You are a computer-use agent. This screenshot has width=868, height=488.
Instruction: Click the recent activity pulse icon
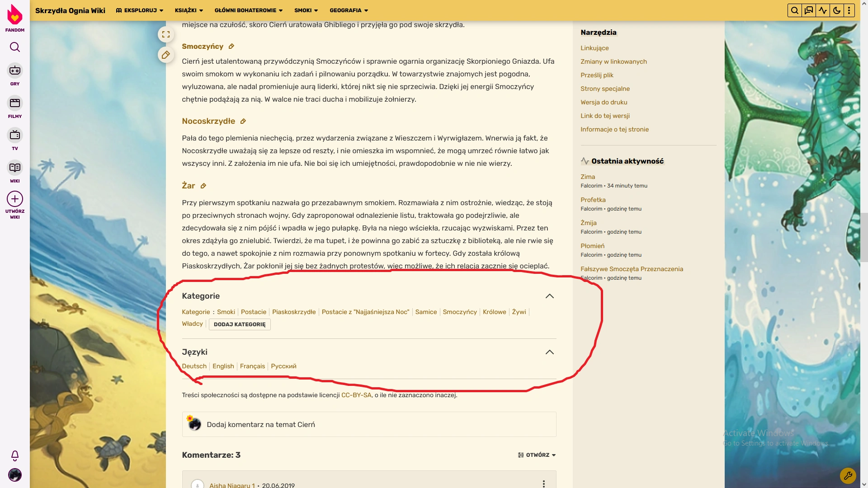tap(823, 10)
